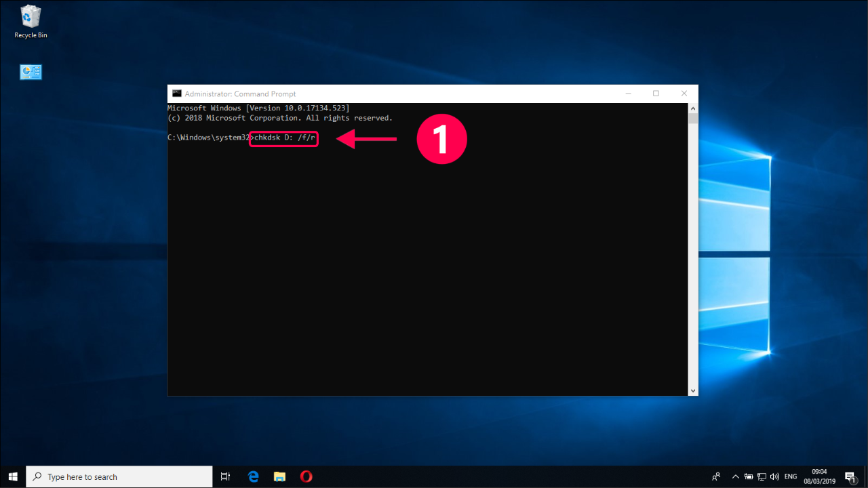Switch the ENG input language indicator
The width and height of the screenshot is (868, 488).
tap(791, 476)
